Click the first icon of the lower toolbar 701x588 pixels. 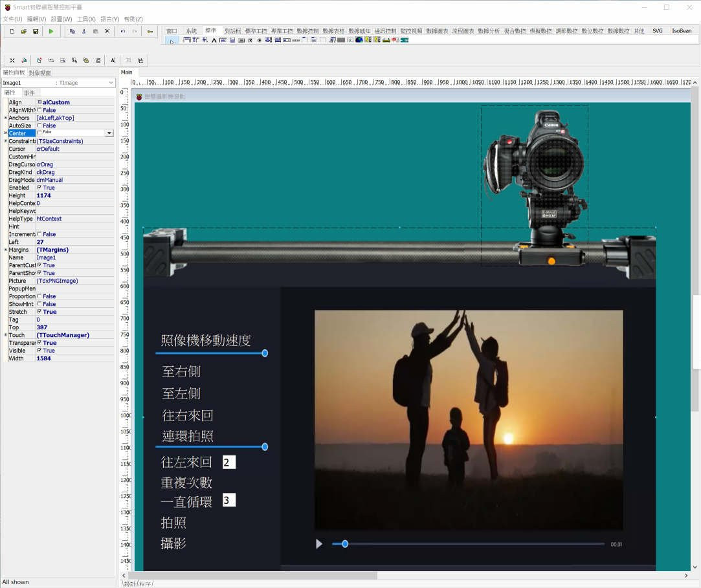click(12, 60)
